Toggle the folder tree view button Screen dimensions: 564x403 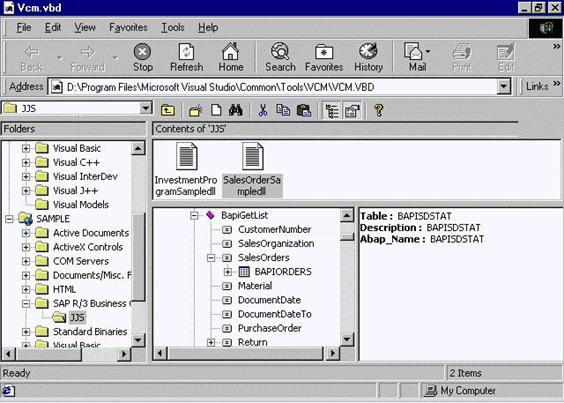pos(331,110)
